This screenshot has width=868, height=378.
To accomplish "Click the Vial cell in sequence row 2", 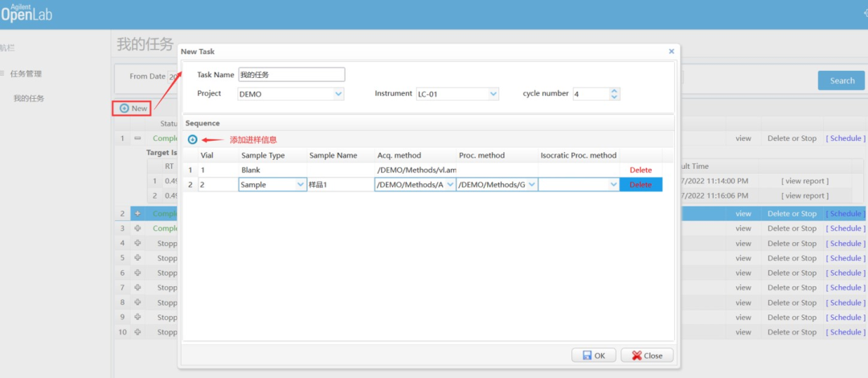I will tap(218, 184).
